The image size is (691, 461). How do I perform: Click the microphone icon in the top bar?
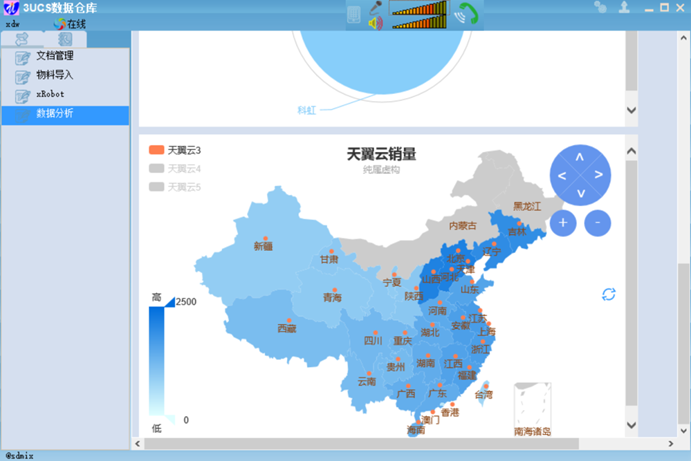pos(375,7)
